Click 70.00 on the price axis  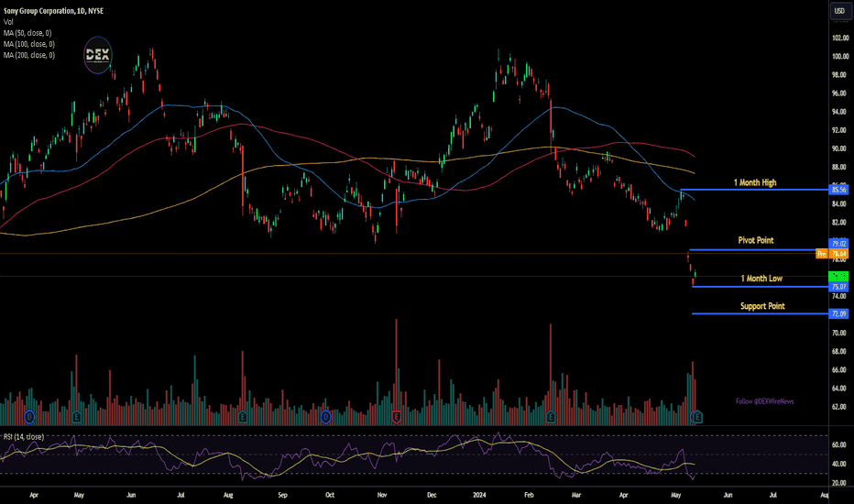click(x=840, y=333)
